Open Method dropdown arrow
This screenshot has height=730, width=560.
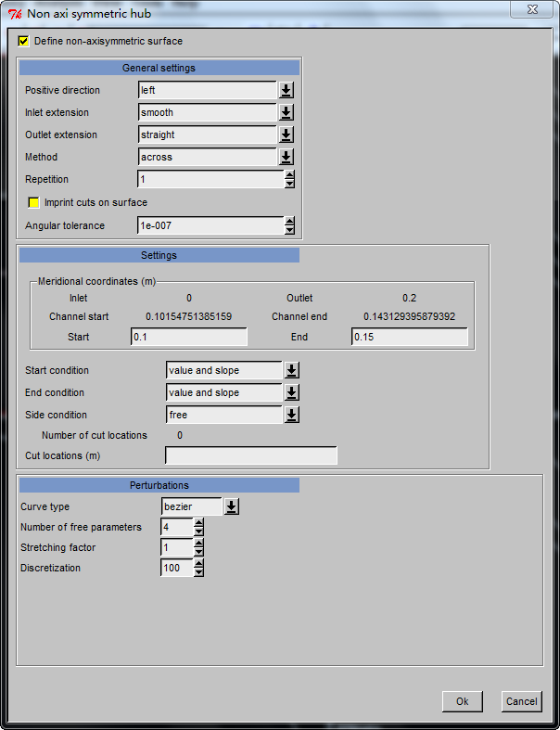(x=286, y=157)
